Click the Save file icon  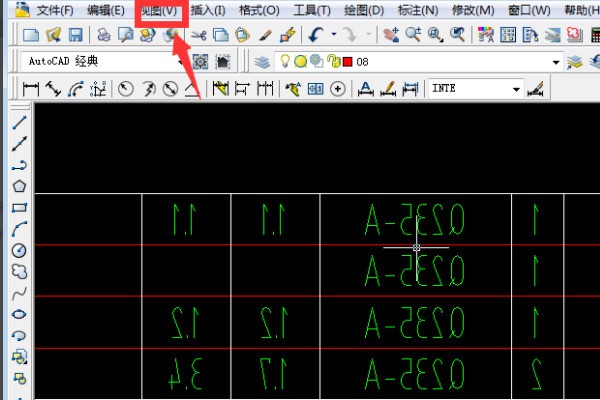pyautogui.click(x=75, y=35)
